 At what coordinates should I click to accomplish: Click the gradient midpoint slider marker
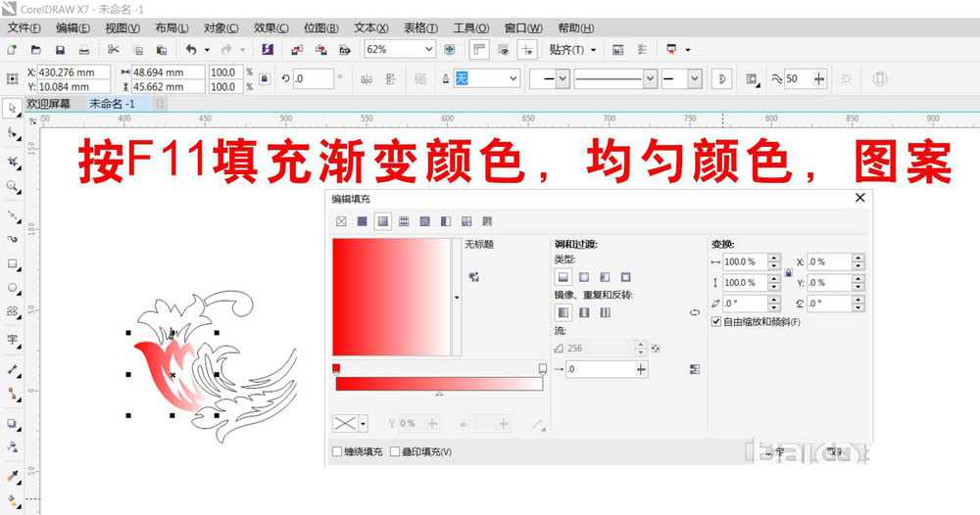(439, 394)
